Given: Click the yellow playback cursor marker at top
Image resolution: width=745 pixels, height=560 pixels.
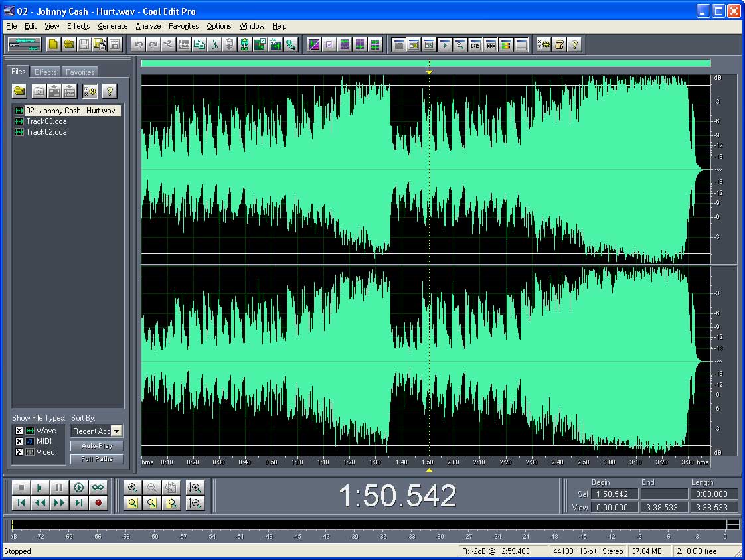Looking at the screenshot, I should pos(429,72).
